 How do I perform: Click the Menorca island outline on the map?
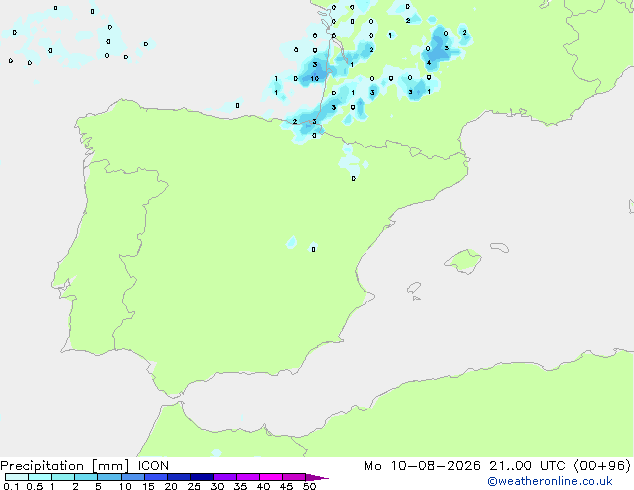click(x=500, y=247)
